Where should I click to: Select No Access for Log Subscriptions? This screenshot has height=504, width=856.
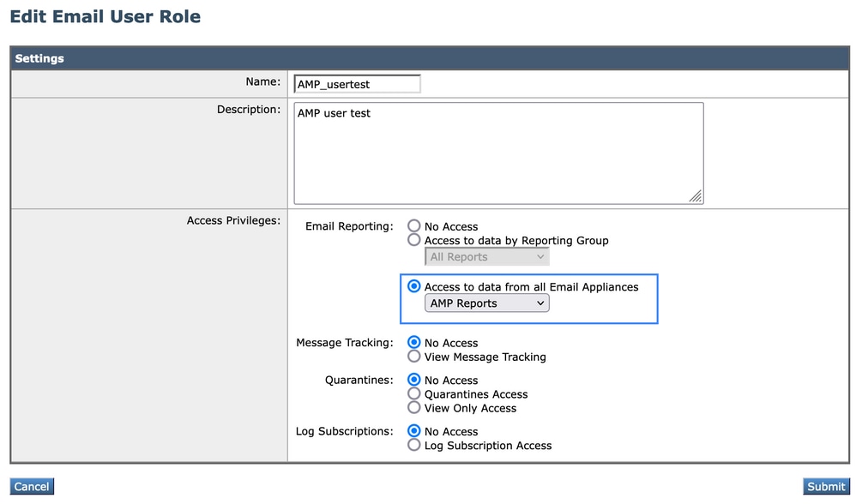[413, 431]
